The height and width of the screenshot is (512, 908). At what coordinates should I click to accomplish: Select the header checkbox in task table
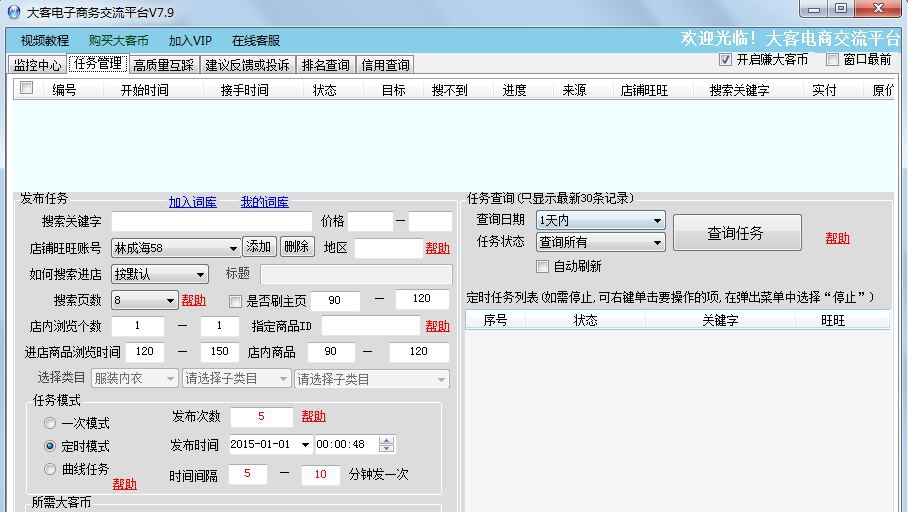pyautogui.click(x=27, y=88)
